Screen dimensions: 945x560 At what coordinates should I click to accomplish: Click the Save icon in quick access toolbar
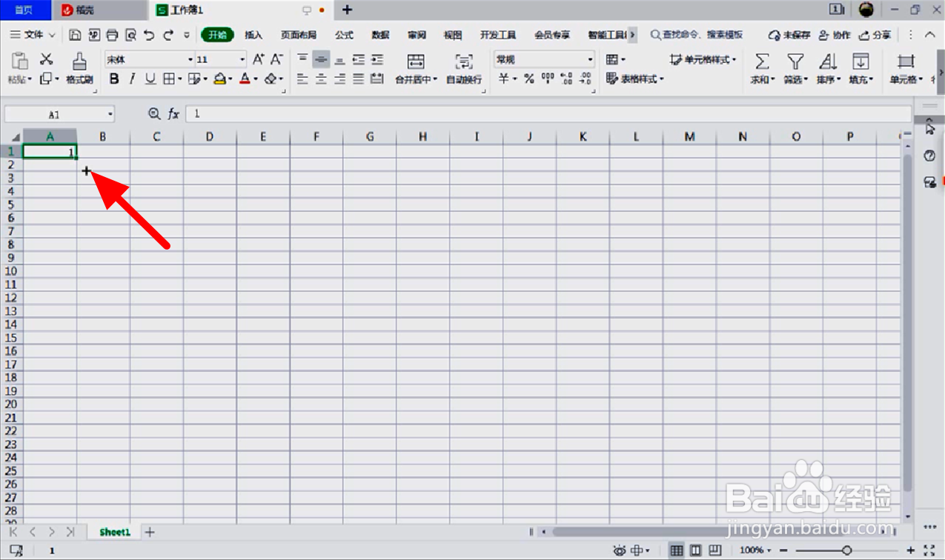click(x=75, y=35)
